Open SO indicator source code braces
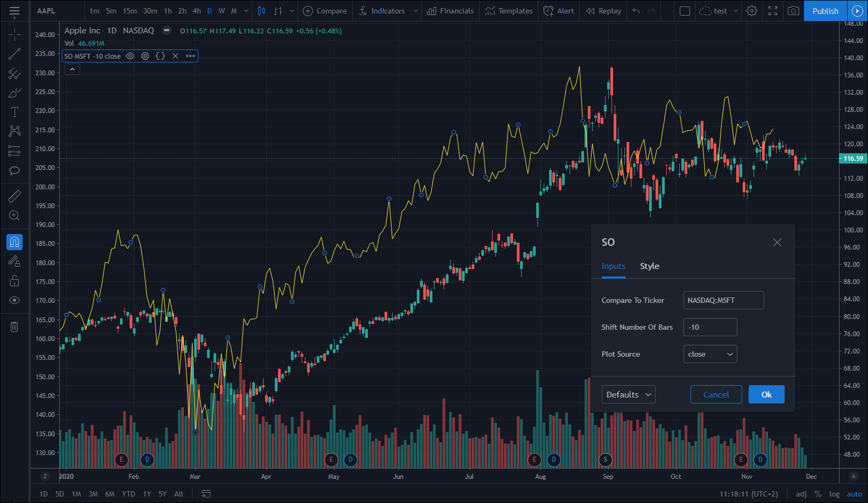 pos(160,56)
